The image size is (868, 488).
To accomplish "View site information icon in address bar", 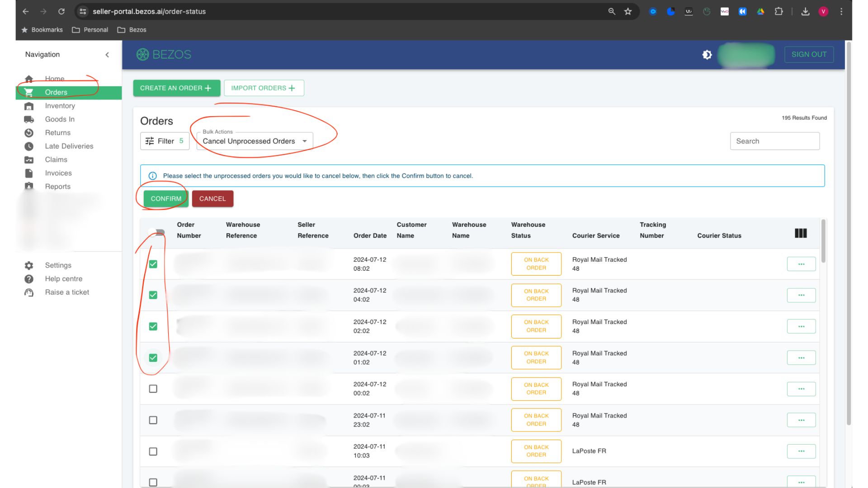I will pos(83,12).
